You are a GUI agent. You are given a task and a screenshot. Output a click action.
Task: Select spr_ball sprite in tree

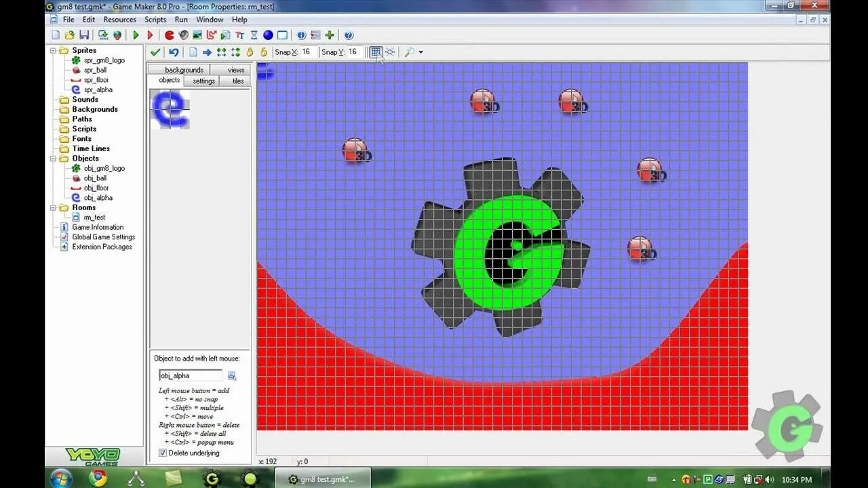click(95, 70)
